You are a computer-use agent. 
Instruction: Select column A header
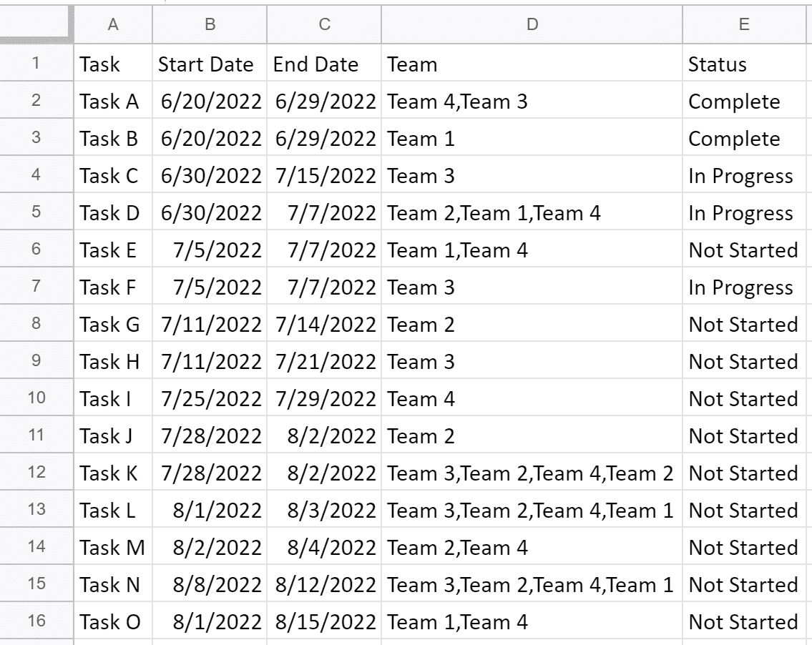[112, 25]
